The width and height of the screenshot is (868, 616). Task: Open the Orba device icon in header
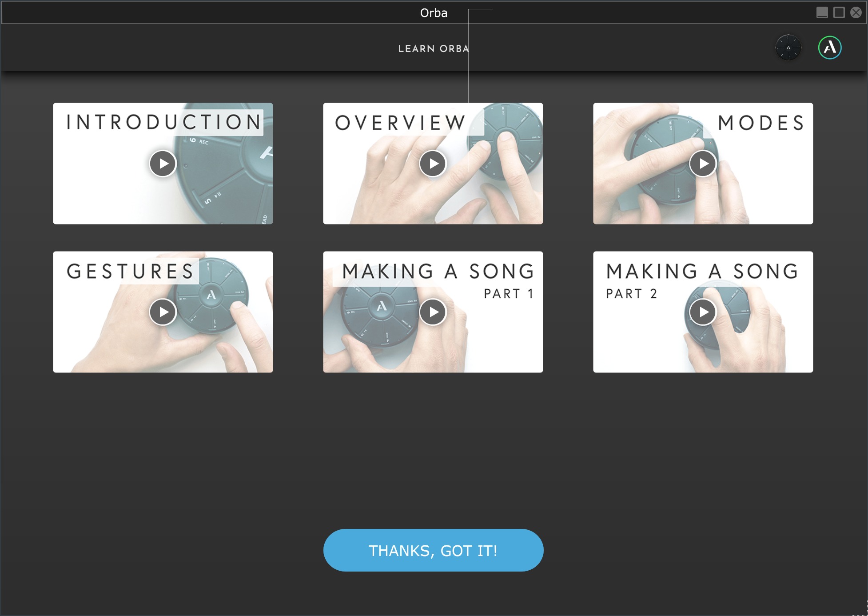[x=788, y=48]
